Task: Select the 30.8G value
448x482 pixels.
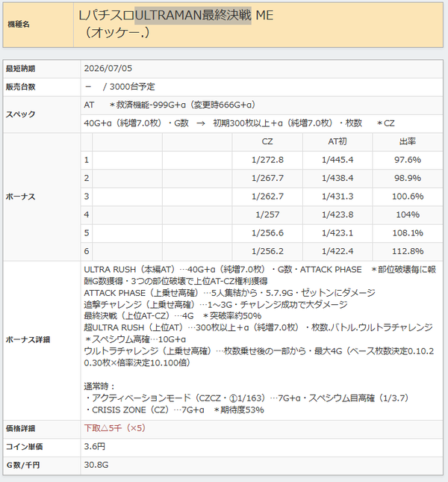Action: 96,465
